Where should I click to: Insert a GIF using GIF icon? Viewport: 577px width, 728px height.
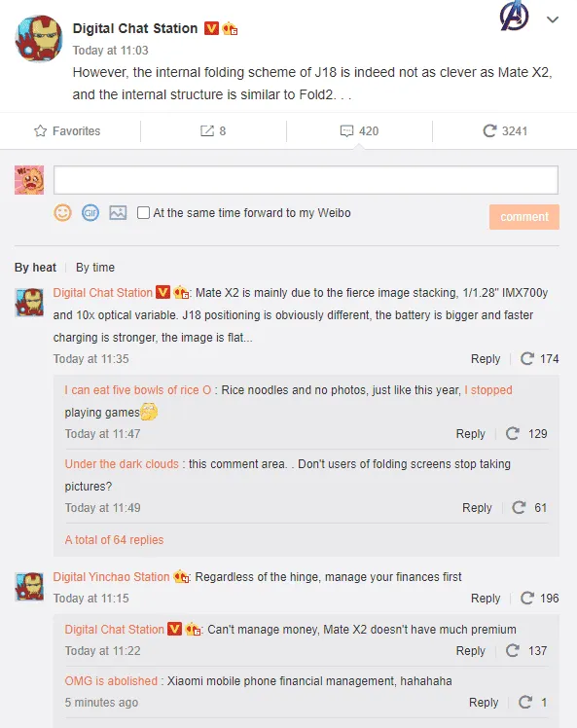[90, 212]
